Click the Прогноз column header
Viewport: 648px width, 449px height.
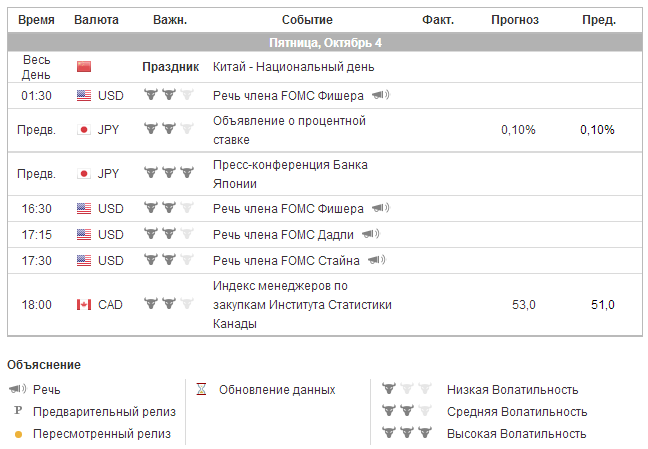[x=515, y=20]
